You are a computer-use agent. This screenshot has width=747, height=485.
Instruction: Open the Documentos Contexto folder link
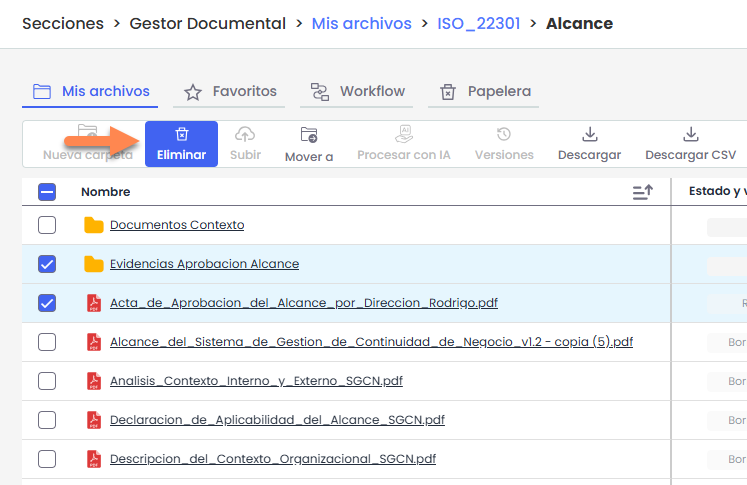pyautogui.click(x=177, y=225)
